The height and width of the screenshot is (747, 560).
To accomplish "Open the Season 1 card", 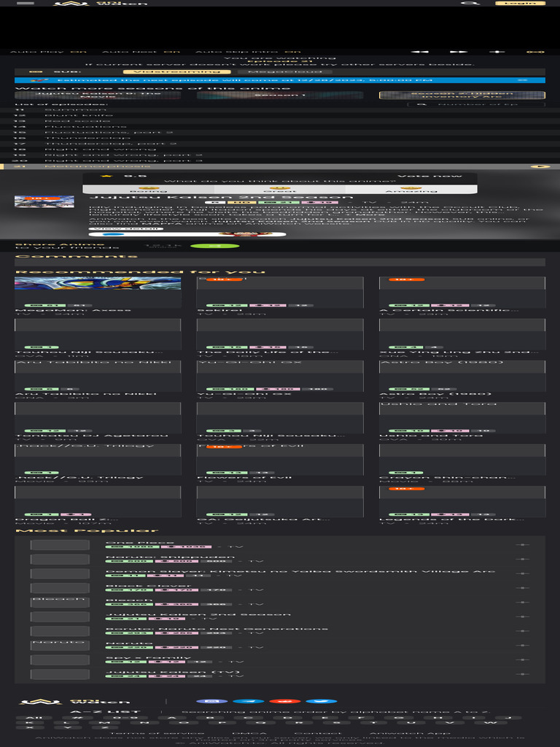I will [280, 95].
